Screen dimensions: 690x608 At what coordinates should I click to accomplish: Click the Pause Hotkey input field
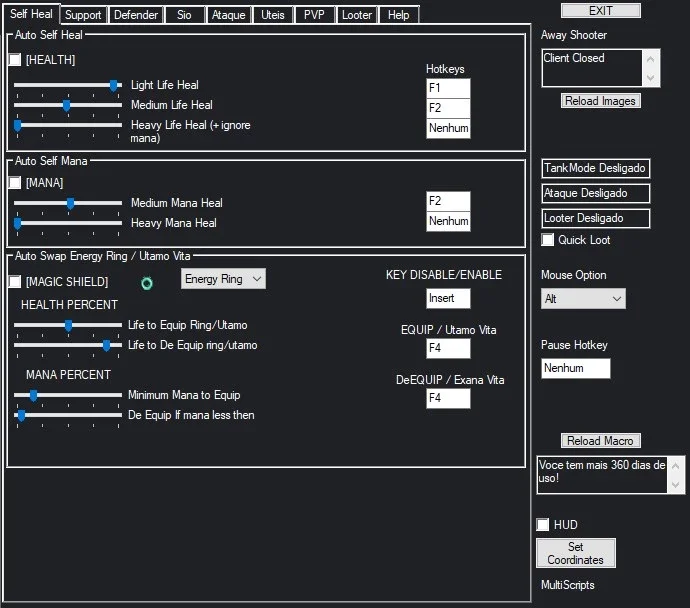pos(576,368)
